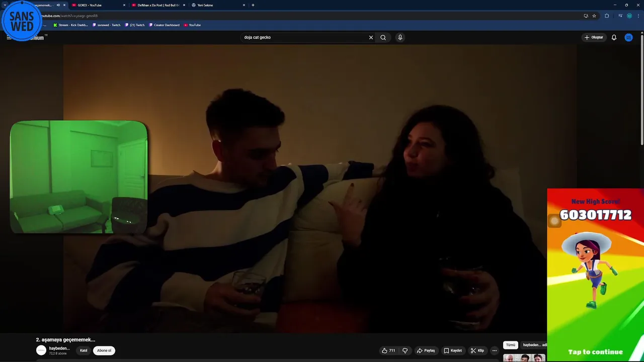The width and height of the screenshot is (644, 362).
Task: Start voice search with the microphone icon
Action: coord(400,37)
